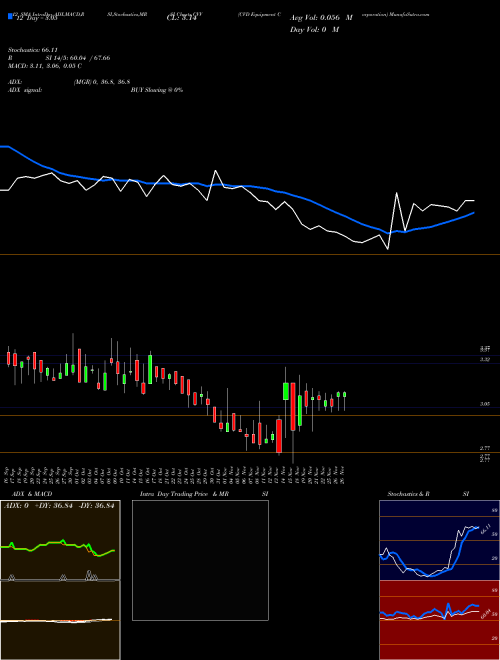Click the '(MGR) 0, 36.8, 36.8' ADX values

pos(102,82)
